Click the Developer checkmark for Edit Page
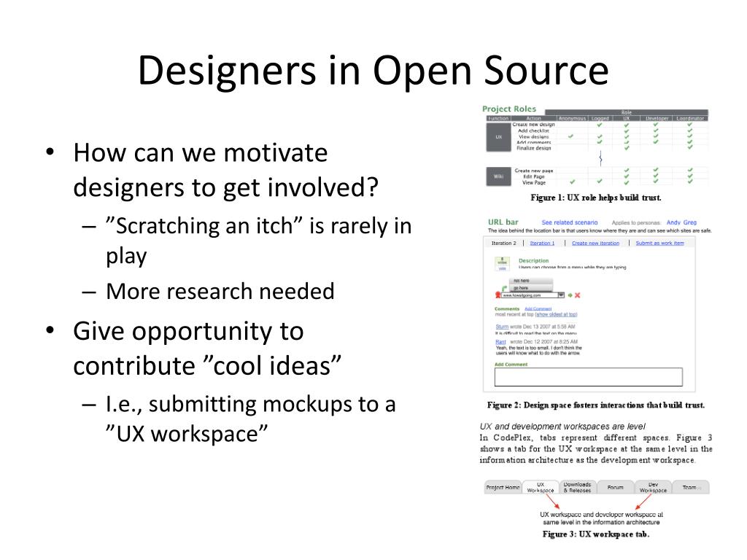Image resolution: width=747 pixels, height=560 pixels. pyautogui.click(x=655, y=176)
